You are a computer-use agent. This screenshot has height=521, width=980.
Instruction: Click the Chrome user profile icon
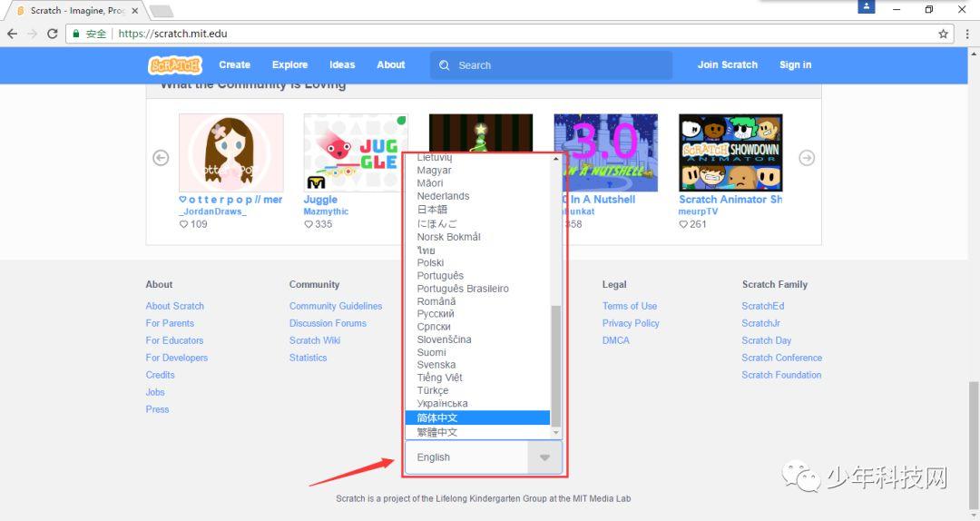click(x=867, y=7)
